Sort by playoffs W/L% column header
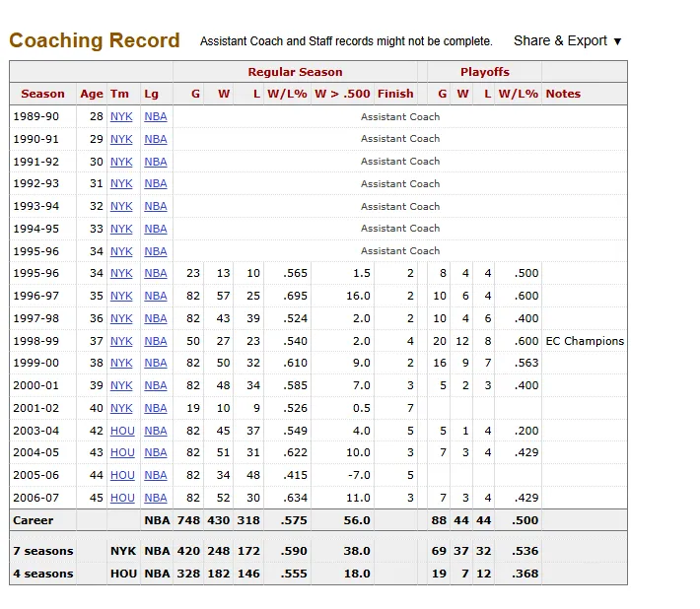The image size is (700, 609). [x=519, y=94]
